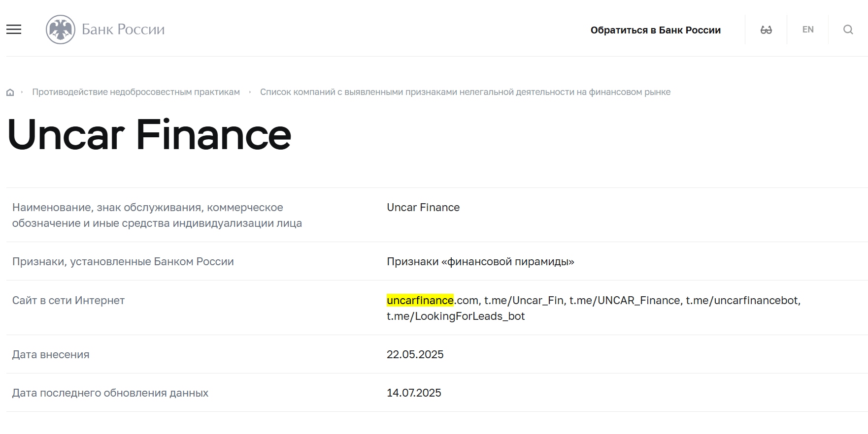Open the hamburger menu
The image size is (868, 434).
14,30
